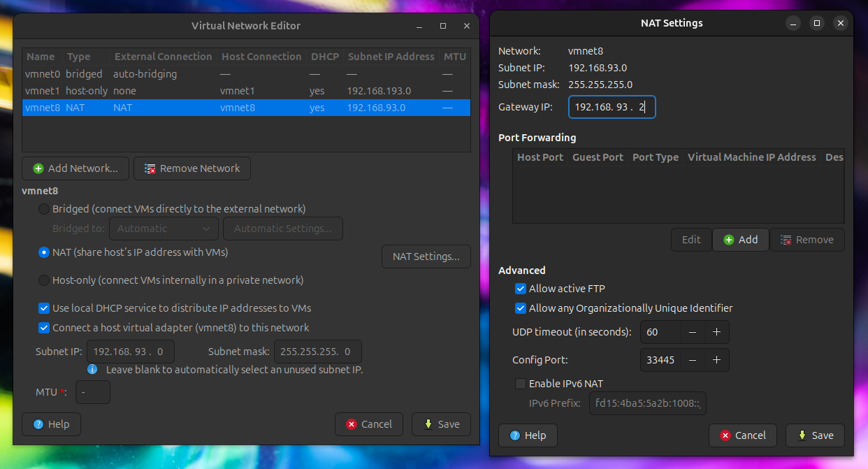Image resolution: width=868 pixels, height=469 pixels.
Task: Click the info icon beside subnet hint
Action: pyautogui.click(x=92, y=369)
